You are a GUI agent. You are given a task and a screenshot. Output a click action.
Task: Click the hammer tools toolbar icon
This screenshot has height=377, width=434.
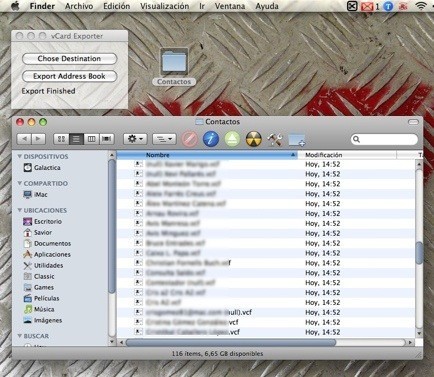(275, 139)
